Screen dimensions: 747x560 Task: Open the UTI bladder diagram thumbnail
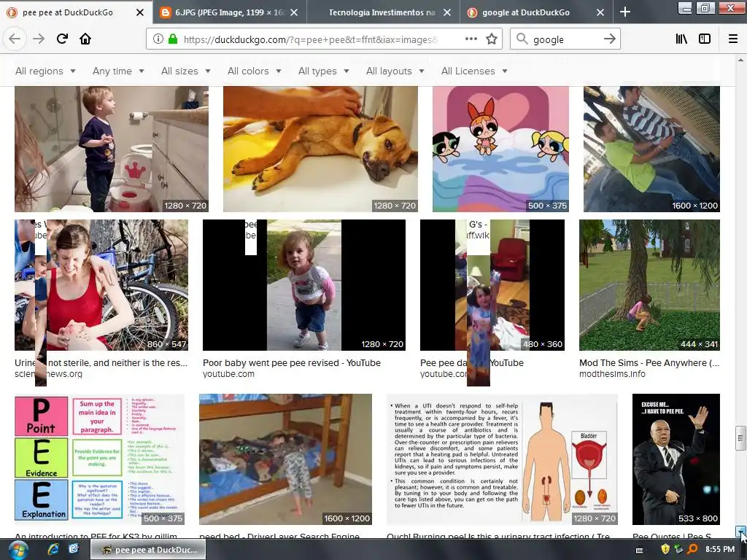502,459
